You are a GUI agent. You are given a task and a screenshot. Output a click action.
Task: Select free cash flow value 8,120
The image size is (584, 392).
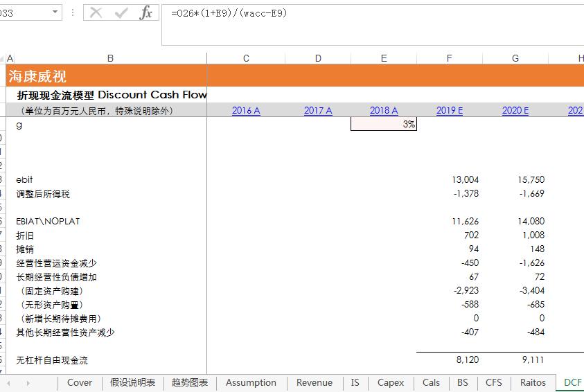[x=468, y=360]
